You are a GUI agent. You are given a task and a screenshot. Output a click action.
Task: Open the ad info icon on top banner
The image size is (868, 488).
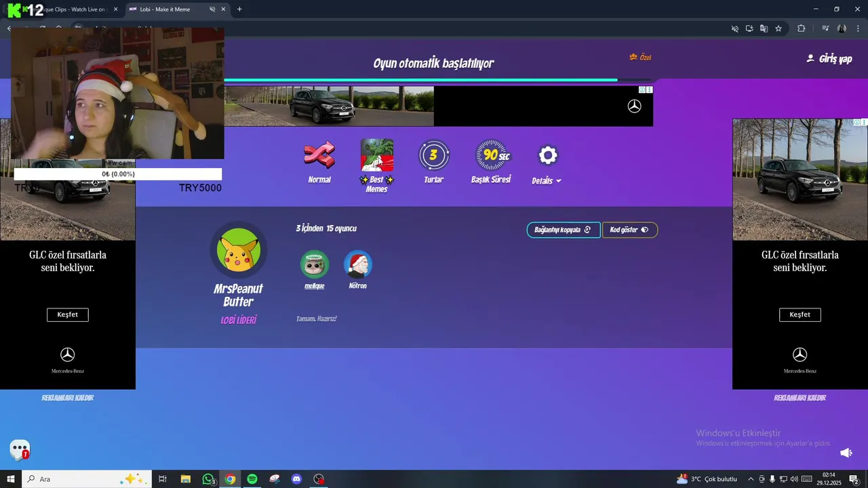pos(643,89)
